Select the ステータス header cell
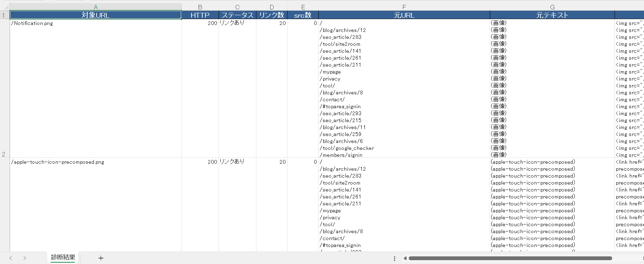This screenshot has height=264, width=644. [x=237, y=15]
